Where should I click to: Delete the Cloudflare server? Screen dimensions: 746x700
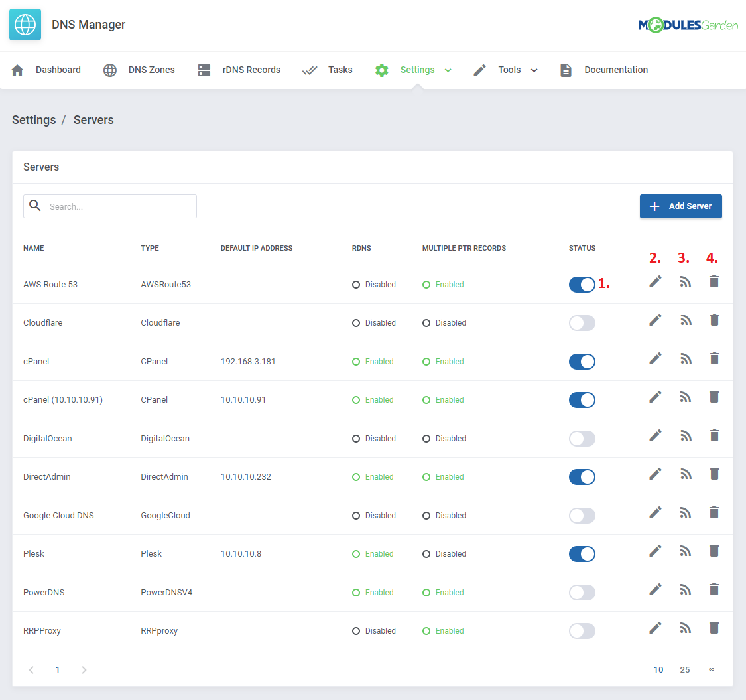[x=714, y=320]
